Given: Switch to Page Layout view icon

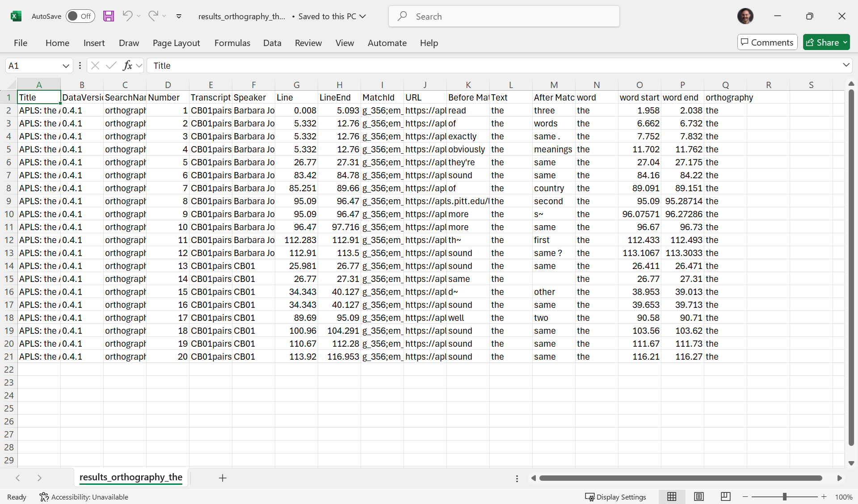Looking at the screenshot, I should [699, 497].
